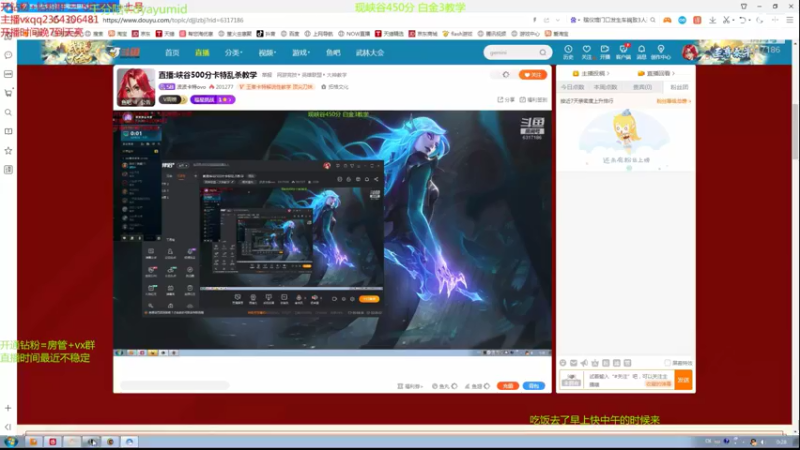
Task: Open the Douyu messages bell icon
Action: [641, 52]
